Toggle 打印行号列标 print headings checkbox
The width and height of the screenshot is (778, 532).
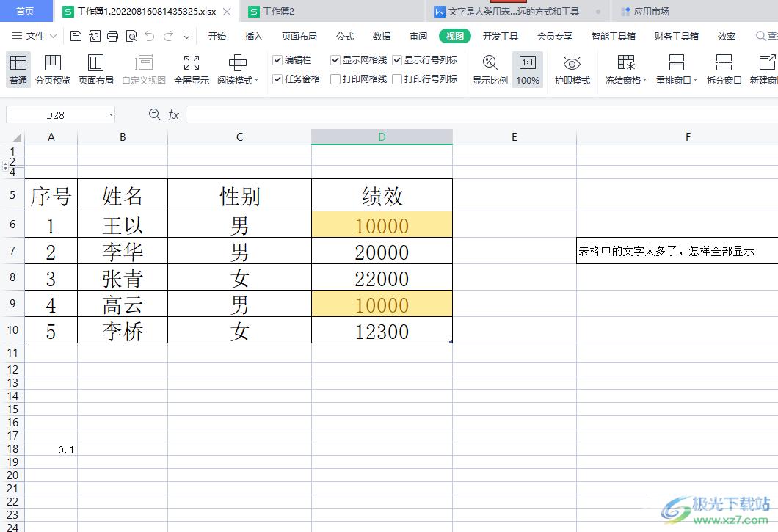click(397, 79)
